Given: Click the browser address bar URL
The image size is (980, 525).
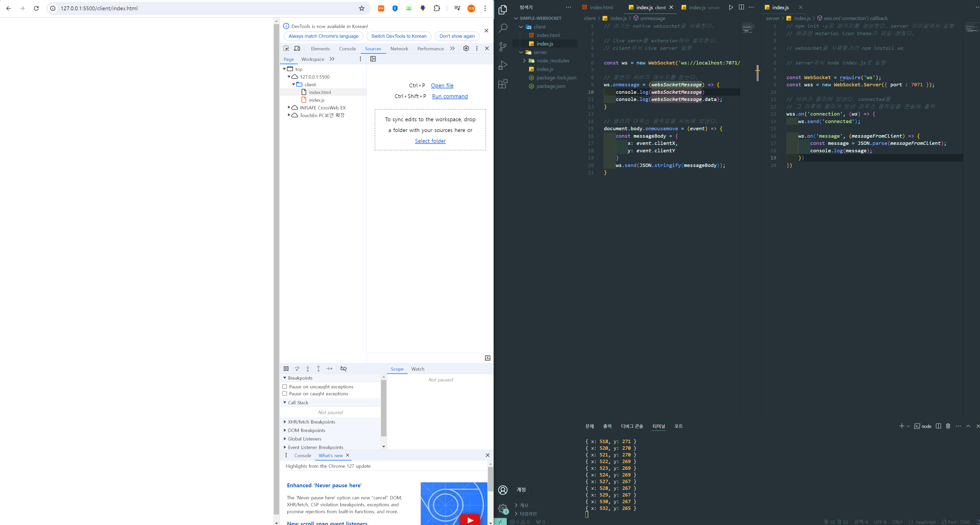Looking at the screenshot, I should click(99, 8).
